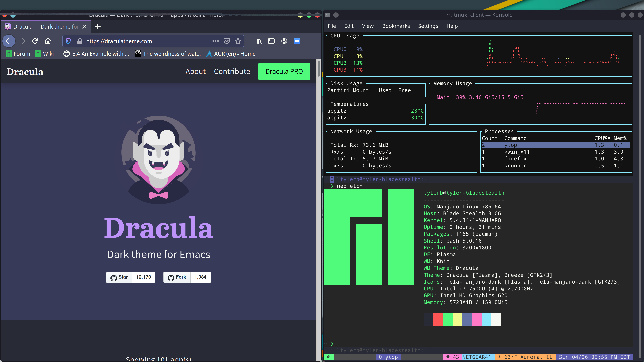The image size is (644, 362).
Task: Open '5.4 An Example with' bookmark
Action: pyautogui.click(x=96, y=54)
